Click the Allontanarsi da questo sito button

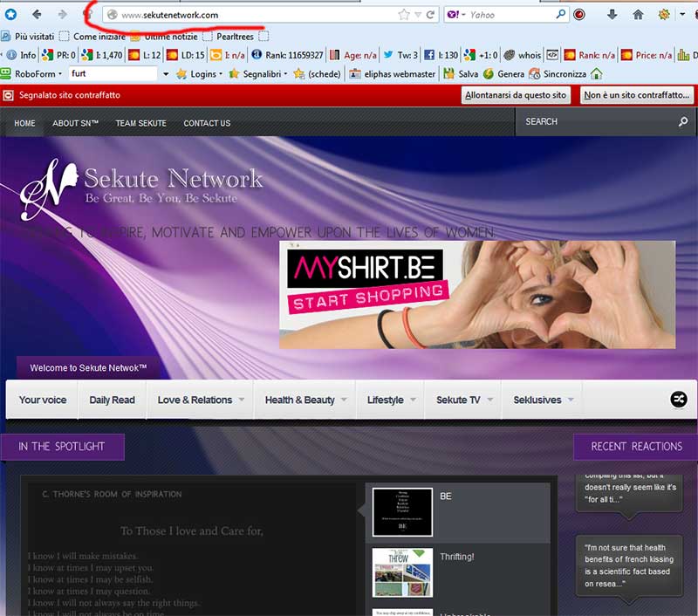[x=516, y=95]
